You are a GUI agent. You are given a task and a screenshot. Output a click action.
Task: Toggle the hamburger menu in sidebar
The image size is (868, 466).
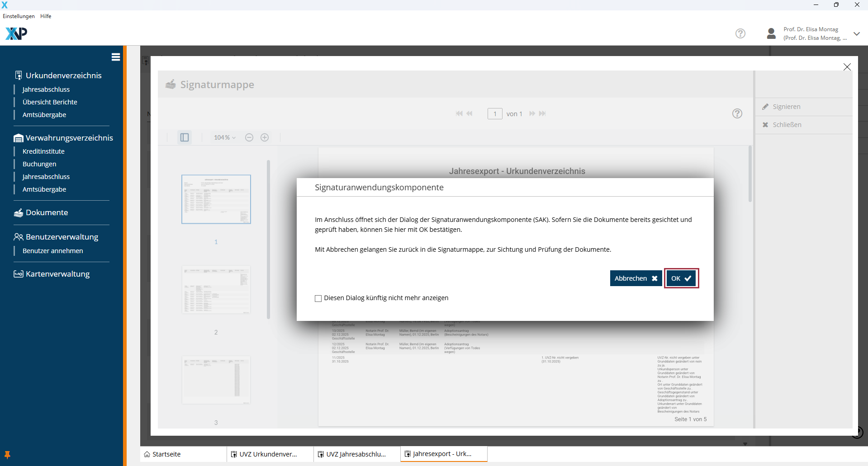[116, 57]
